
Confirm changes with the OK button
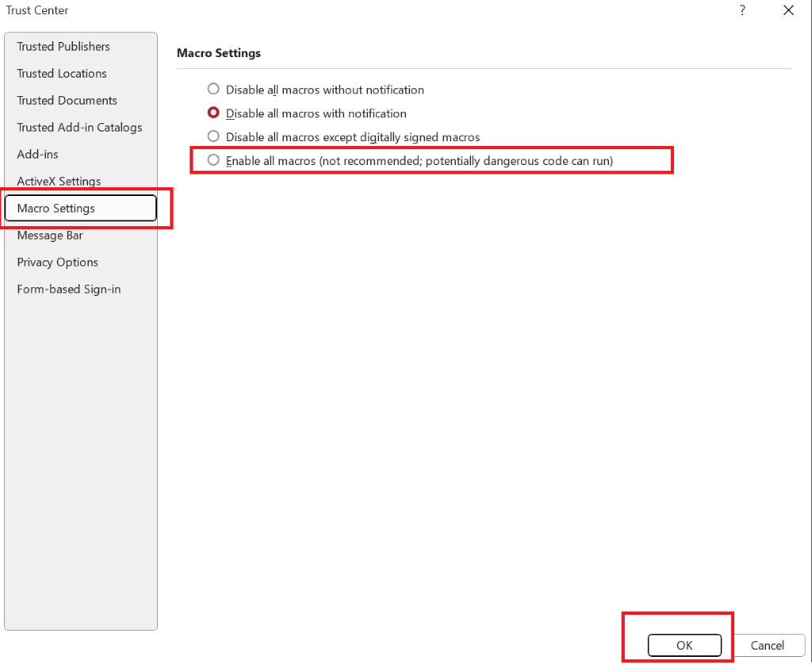684,646
